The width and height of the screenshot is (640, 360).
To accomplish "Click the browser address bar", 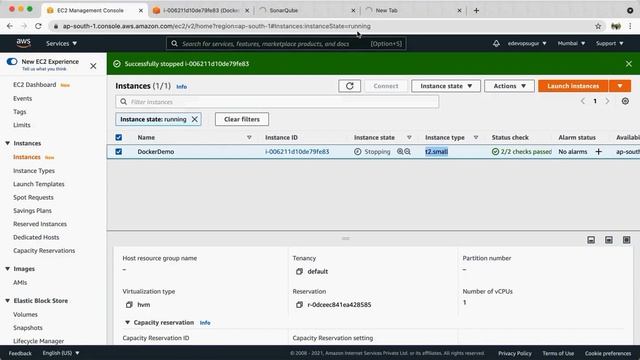I will point(322,26).
